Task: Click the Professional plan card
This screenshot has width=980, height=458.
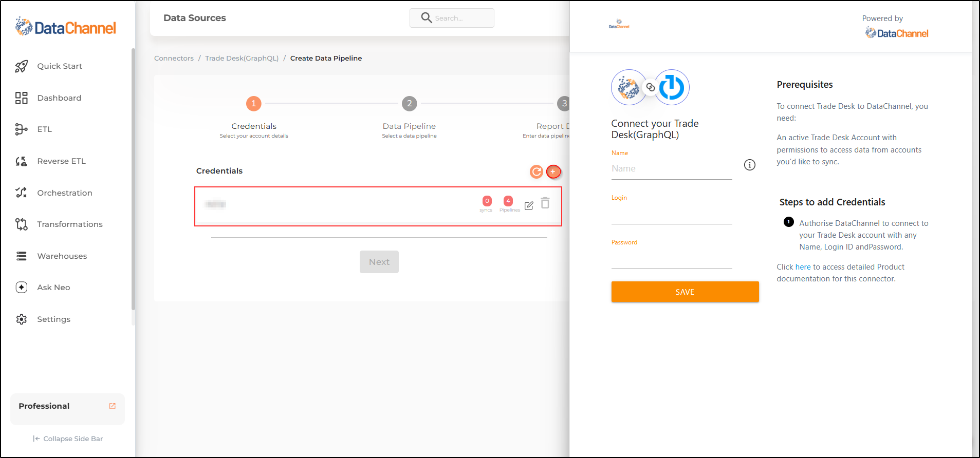Action: tap(67, 409)
